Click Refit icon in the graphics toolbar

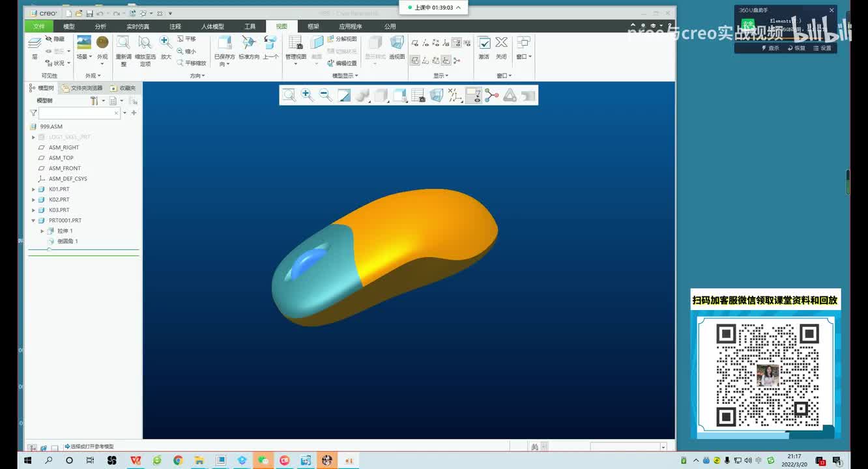(x=289, y=96)
